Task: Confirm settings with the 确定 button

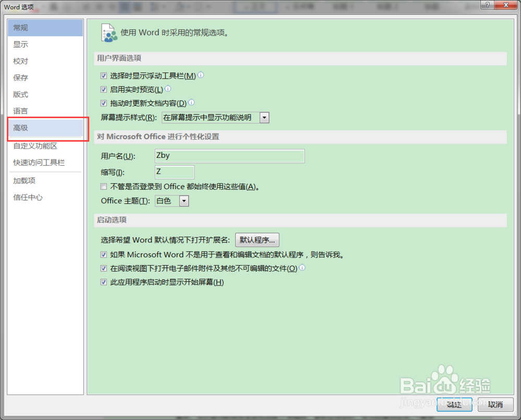Action: click(x=454, y=404)
